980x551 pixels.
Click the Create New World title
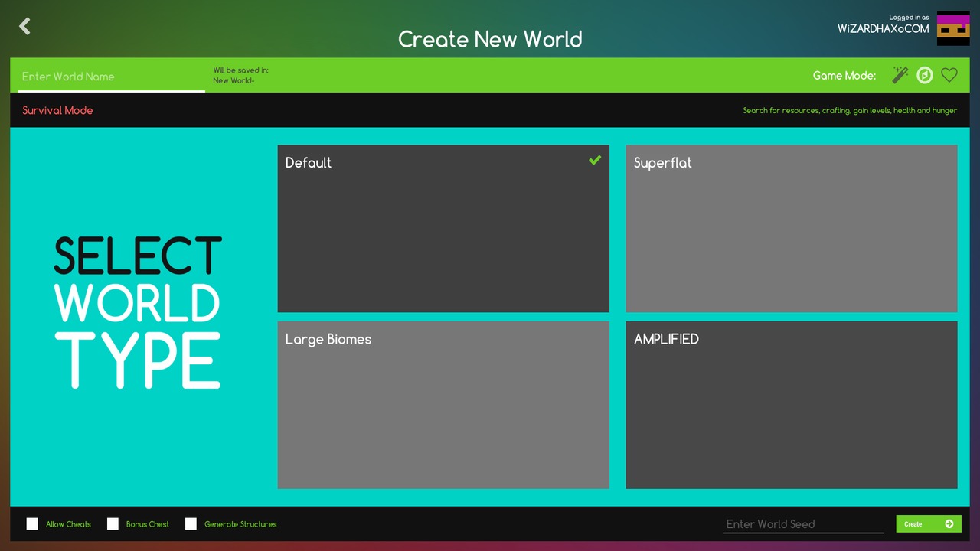point(490,39)
